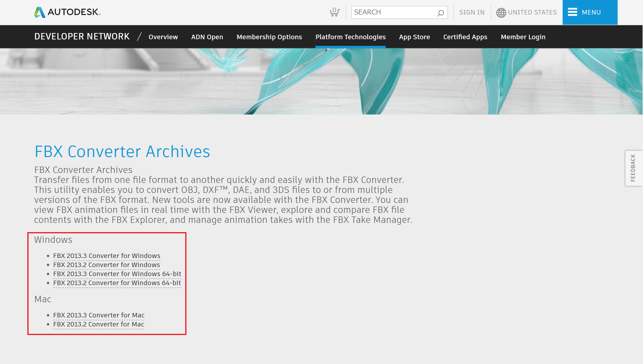Viewport: 643px width, 364px height.
Task: Open the App Store nav link
Action: [414, 37]
